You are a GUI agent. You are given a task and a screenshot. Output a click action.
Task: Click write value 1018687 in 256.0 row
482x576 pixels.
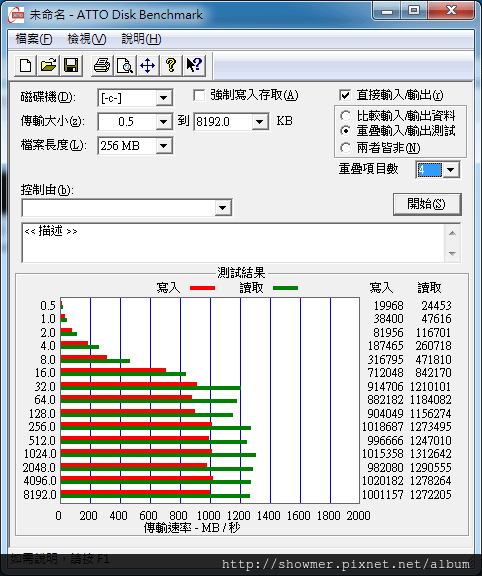(382, 427)
